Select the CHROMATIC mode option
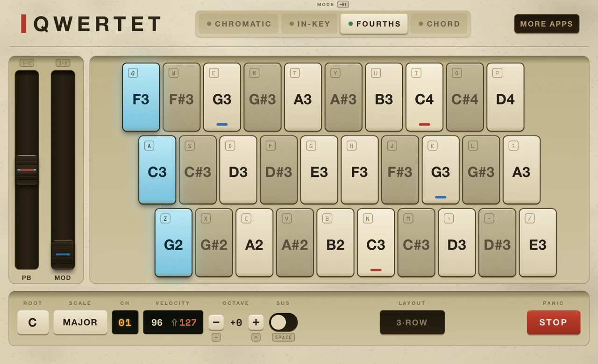The image size is (598, 364). [238, 24]
